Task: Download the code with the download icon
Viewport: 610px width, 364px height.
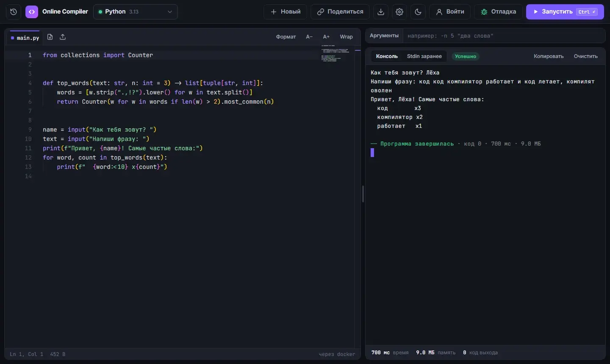Action: [381, 12]
